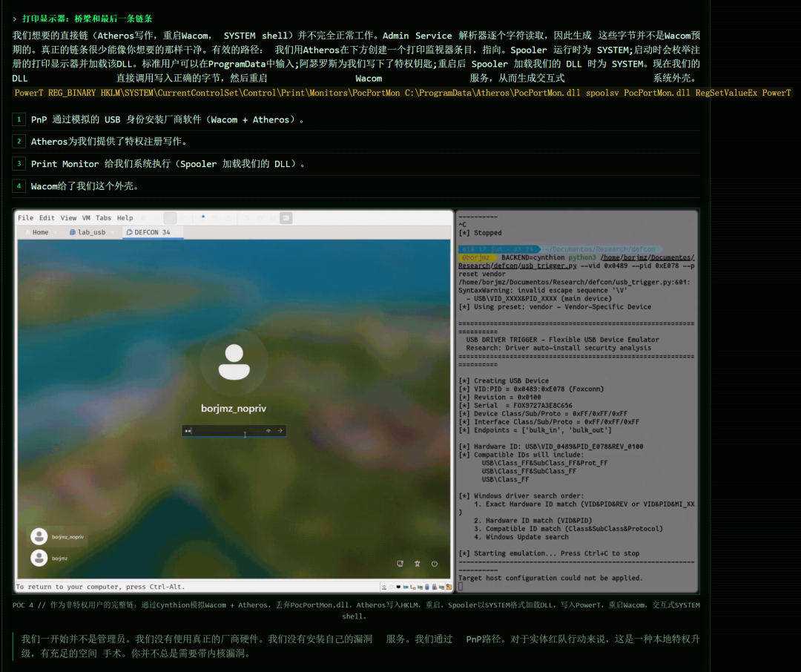This screenshot has height=672, width=801.
Task: Submit password with the arrow button
Action: pyautogui.click(x=280, y=431)
